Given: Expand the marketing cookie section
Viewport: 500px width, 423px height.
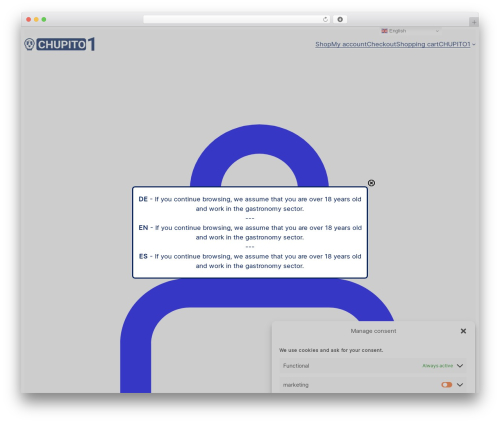Looking at the screenshot, I should click(460, 385).
